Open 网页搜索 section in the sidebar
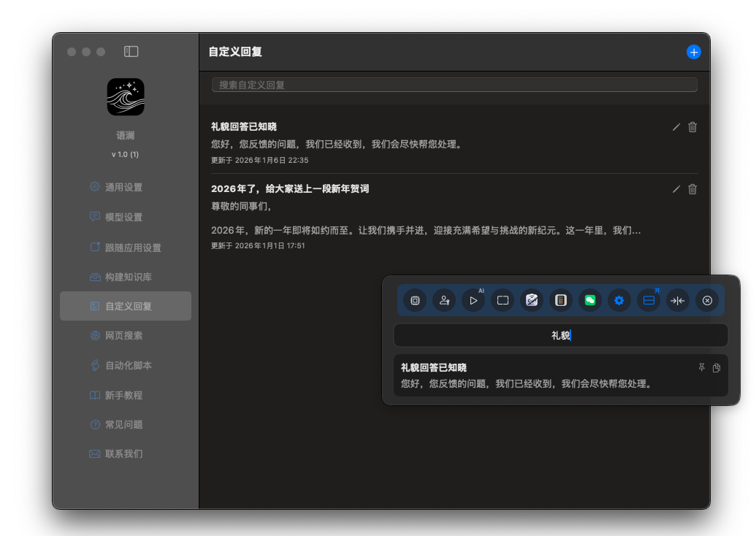 (x=123, y=336)
